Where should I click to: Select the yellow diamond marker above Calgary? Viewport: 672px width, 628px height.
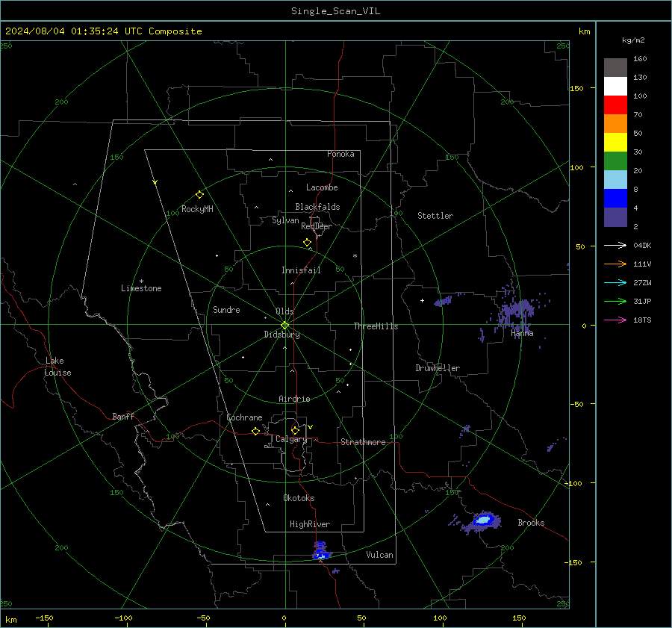pyautogui.click(x=295, y=430)
